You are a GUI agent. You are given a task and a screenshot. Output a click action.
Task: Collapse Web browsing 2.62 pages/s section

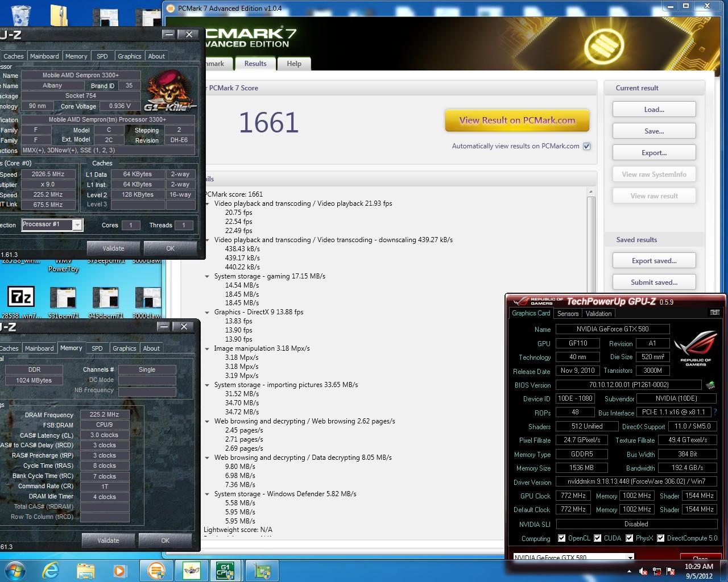[x=208, y=421]
